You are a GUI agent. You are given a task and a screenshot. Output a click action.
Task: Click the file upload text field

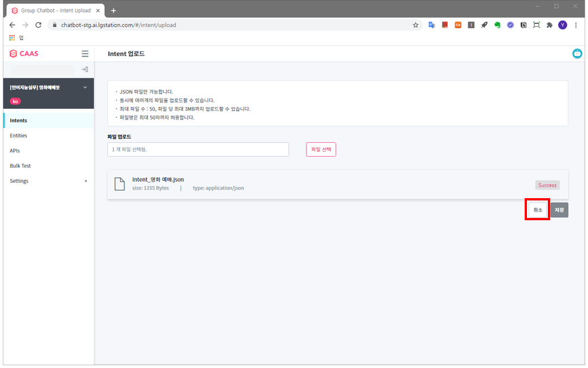point(198,149)
